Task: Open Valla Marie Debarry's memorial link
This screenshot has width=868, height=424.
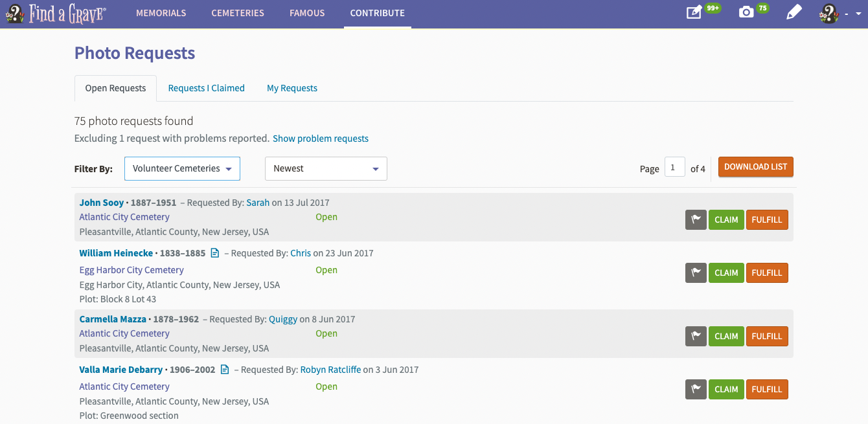Action: 121,370
